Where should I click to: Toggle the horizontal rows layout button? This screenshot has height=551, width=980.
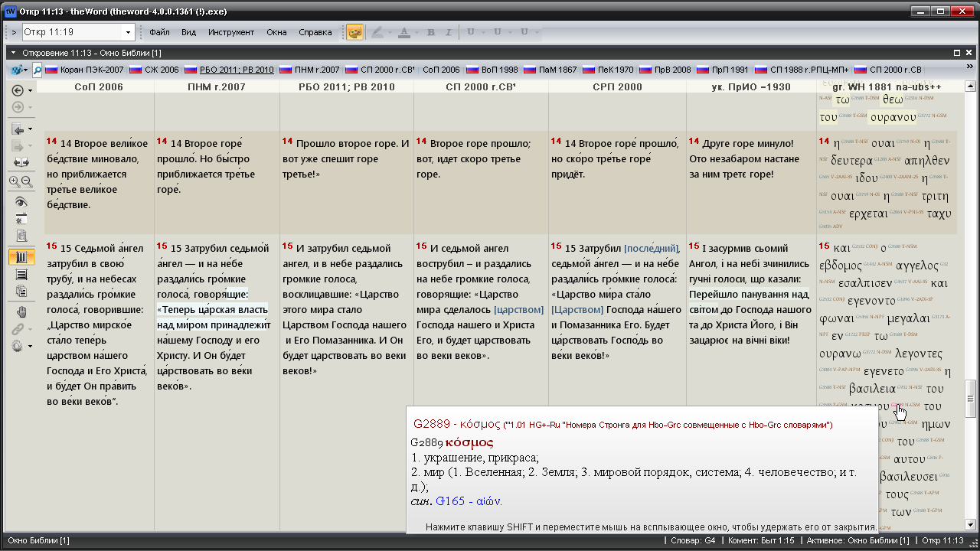coord(21,274)
